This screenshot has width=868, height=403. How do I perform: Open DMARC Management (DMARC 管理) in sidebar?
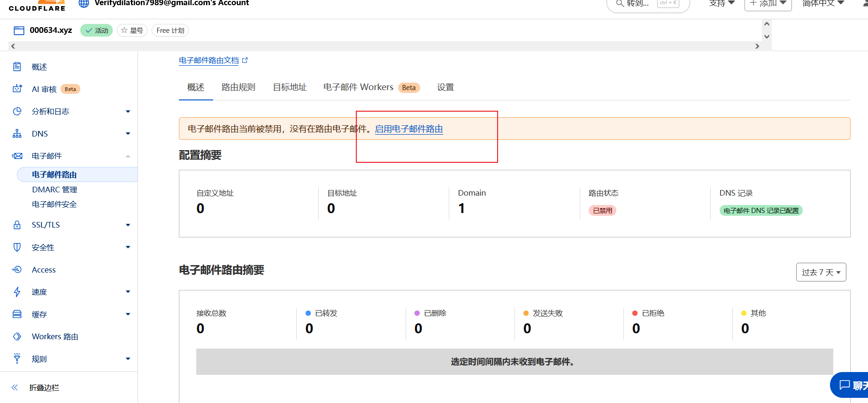(x=54, y=190)
